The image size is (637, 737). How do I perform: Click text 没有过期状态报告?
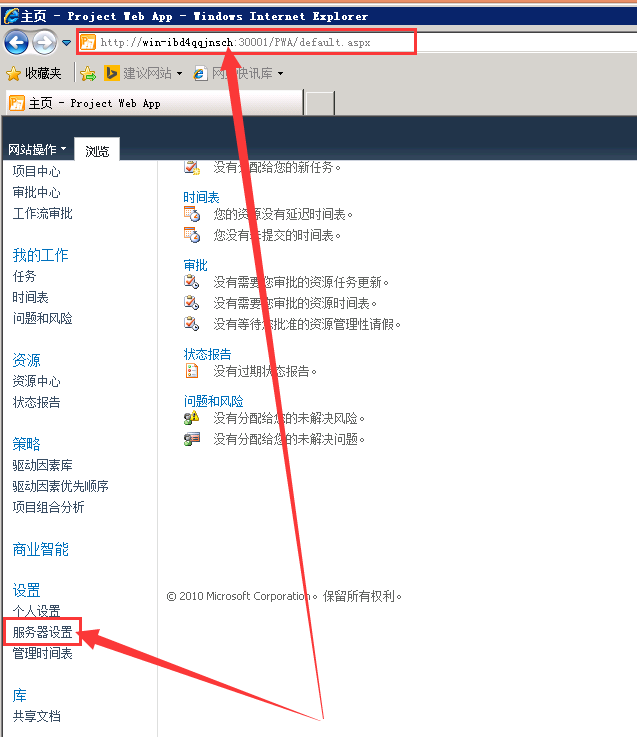pos(265,371)
